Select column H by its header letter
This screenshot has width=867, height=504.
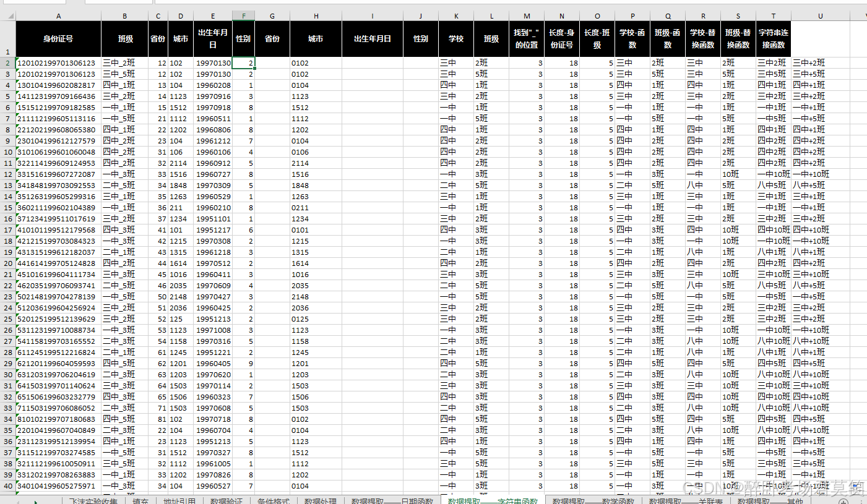click(316, 15)
